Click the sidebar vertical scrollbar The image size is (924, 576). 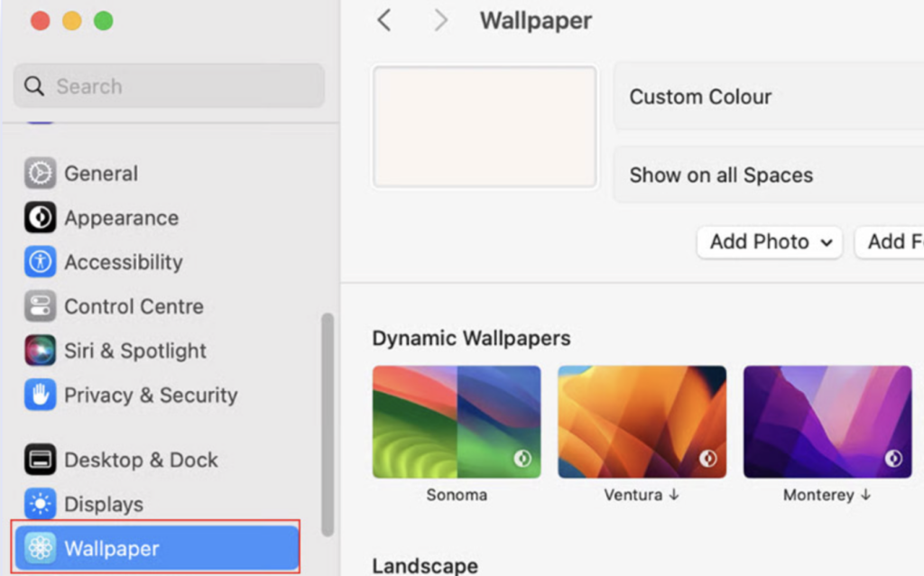pos(328,424)
